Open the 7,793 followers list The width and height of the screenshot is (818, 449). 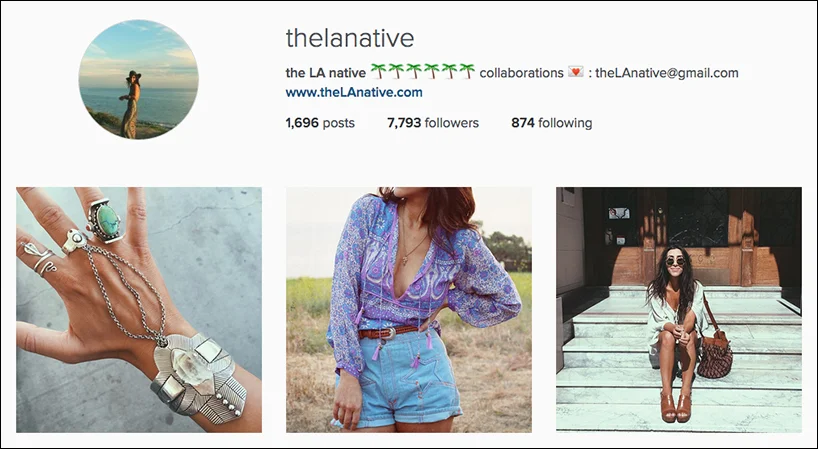433,123
